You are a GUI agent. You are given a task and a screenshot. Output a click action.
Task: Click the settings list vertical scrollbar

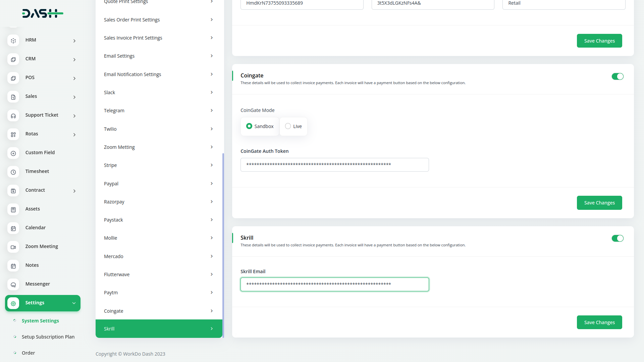tap(223, 245)
